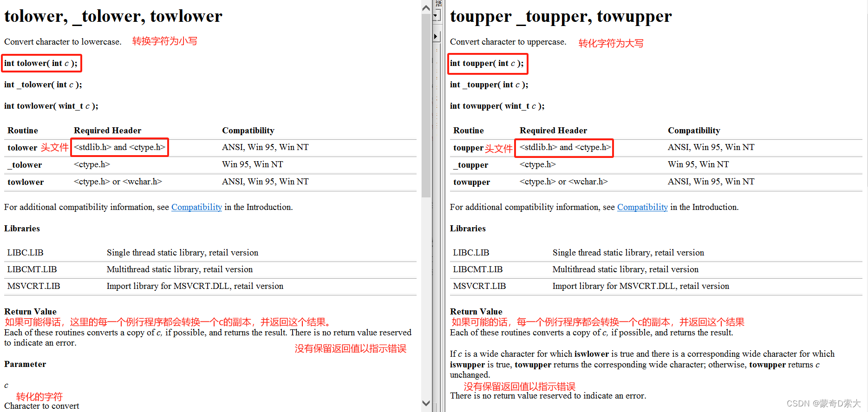Click the text "Convert character to lowercase."
The height and width of the screenshot is (412, 868).
click(63, 42)
